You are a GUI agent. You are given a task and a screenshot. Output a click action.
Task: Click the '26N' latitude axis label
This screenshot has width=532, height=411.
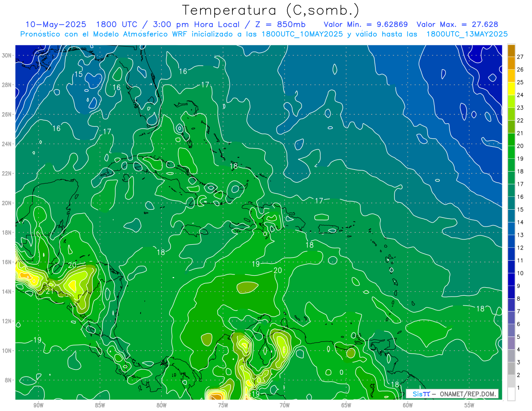click(x=6, y=114)
